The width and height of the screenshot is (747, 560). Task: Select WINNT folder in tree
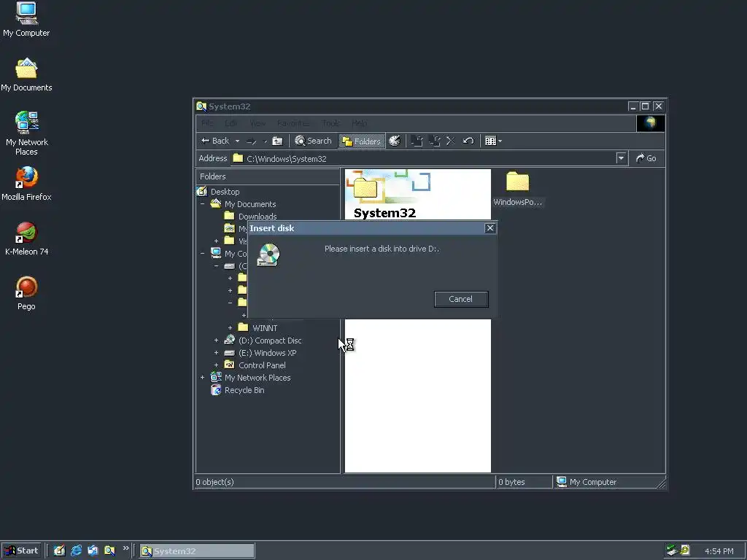click(x=265, y=328)
